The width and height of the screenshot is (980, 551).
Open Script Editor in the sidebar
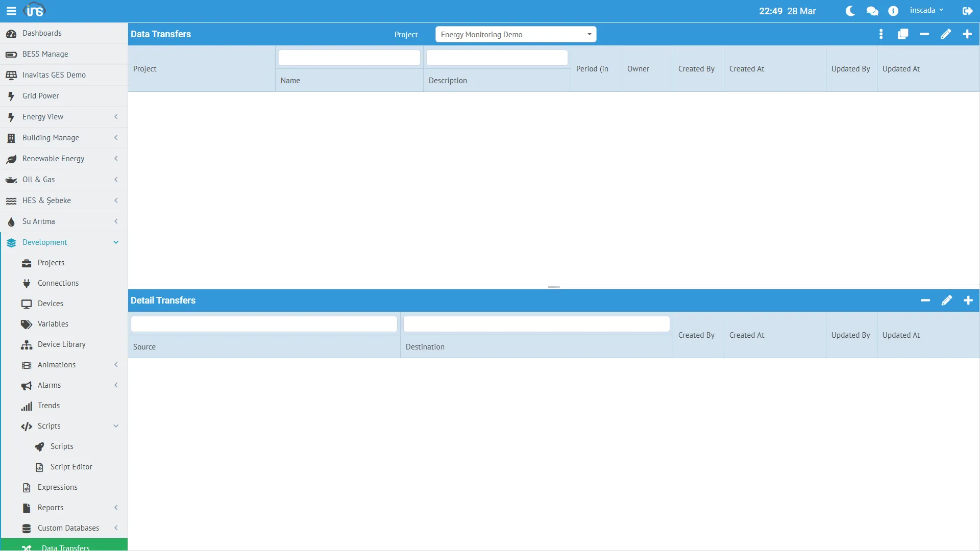click(71, 467)
